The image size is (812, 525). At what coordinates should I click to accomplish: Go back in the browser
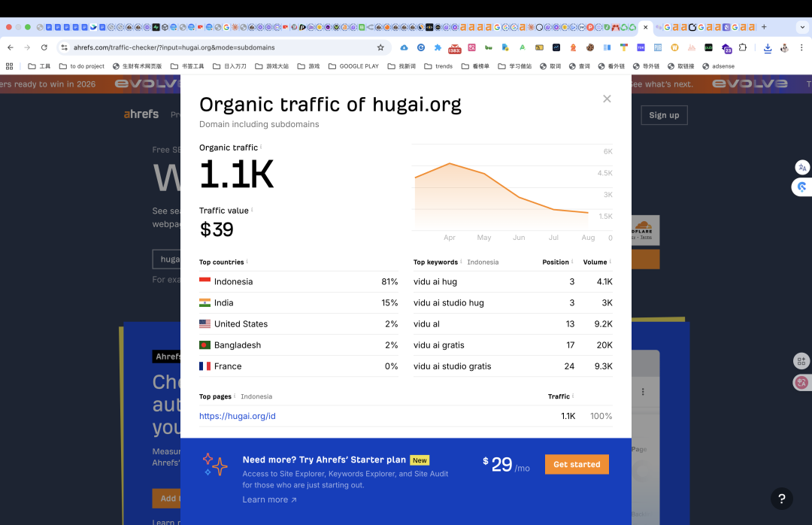coord(11,47)
